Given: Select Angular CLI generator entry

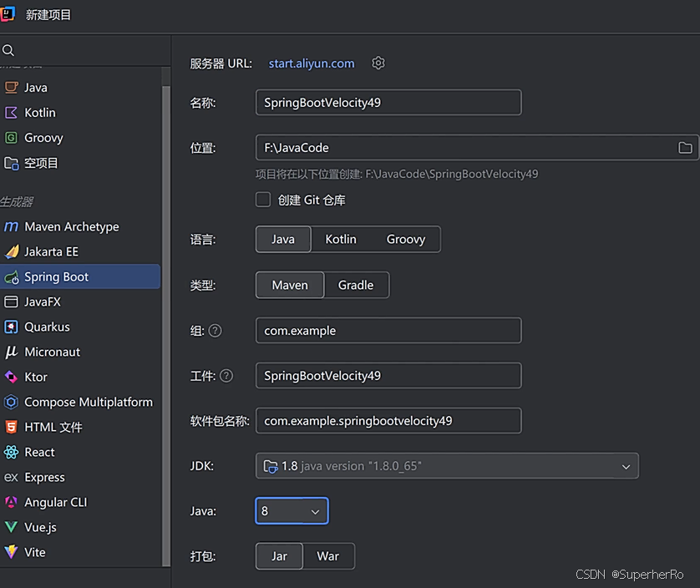Looking at the screenshot, I should pos(80,502).
